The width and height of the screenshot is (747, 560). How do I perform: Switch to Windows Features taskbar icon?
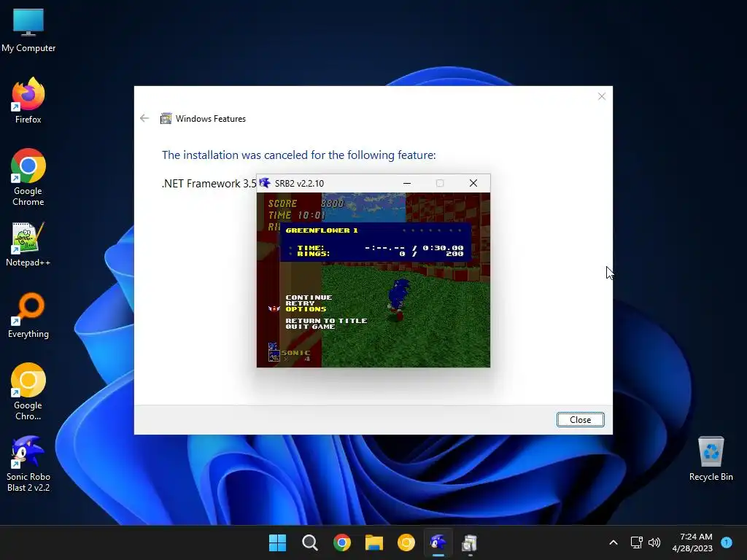point(470,542)
